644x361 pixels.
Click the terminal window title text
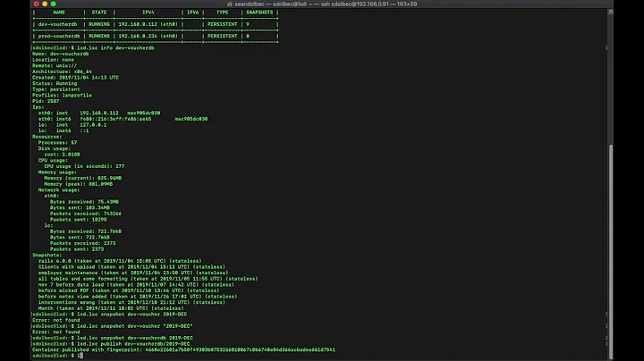[322, 4]
